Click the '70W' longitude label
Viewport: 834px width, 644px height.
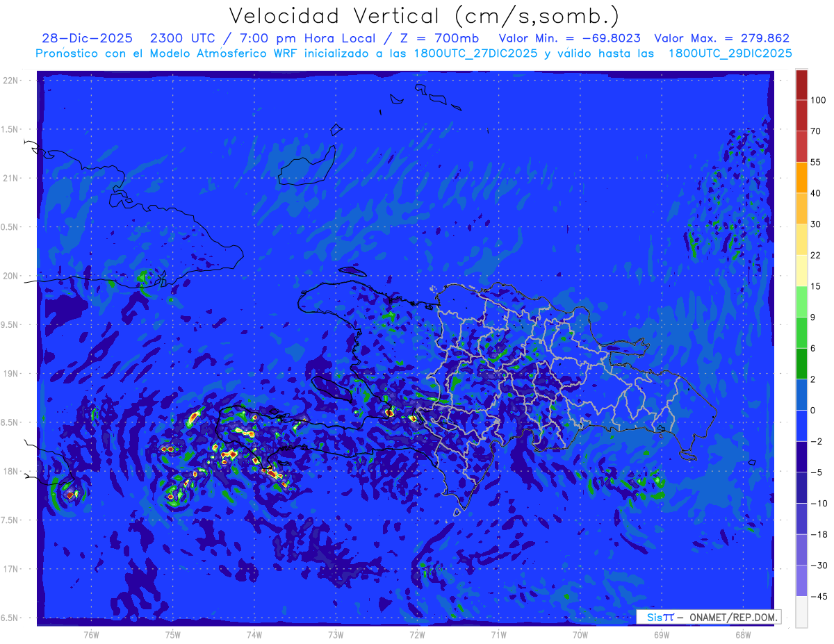tap(580, 634)
